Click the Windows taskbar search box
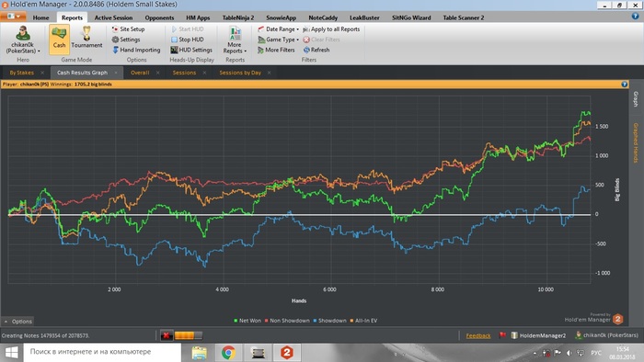Image resolution: width=644 pixels, height=362 pixels. (x=102, y=352)
